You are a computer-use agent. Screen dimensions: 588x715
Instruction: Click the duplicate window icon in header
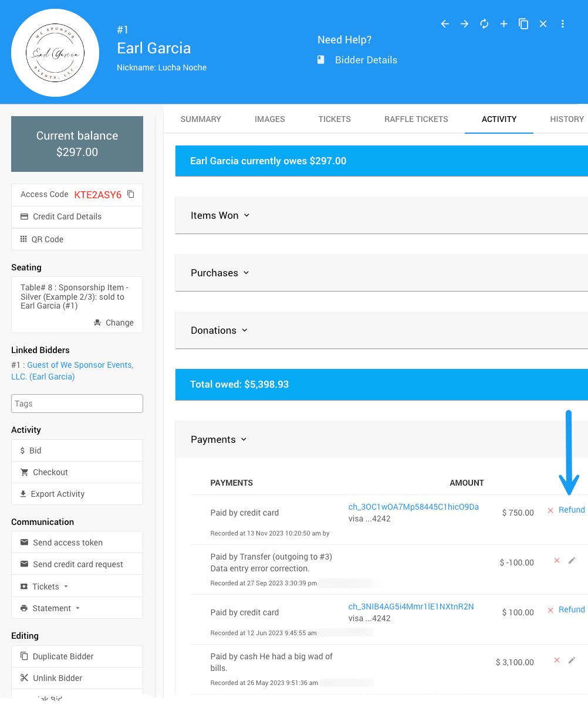pyautogui.click(x=523, y=24)
